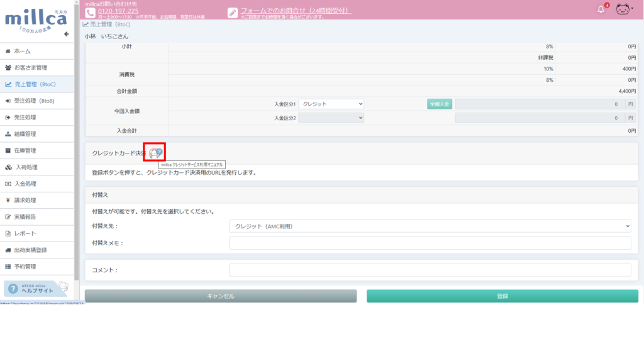Expand the 付替え先 dropdown
Image resolution: width=644 pixels, height=361 pixels.
pos(430,226)
